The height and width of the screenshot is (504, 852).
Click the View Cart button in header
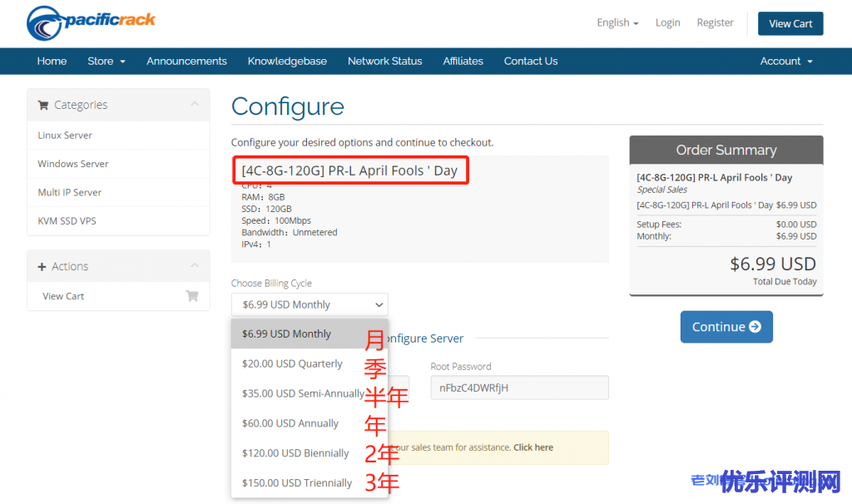(790, 23)
